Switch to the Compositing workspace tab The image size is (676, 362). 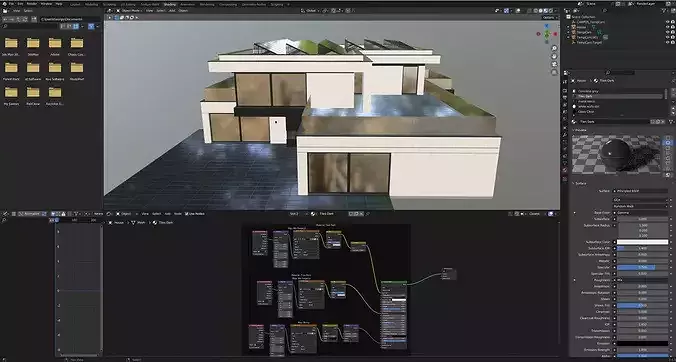click(228, 4)
